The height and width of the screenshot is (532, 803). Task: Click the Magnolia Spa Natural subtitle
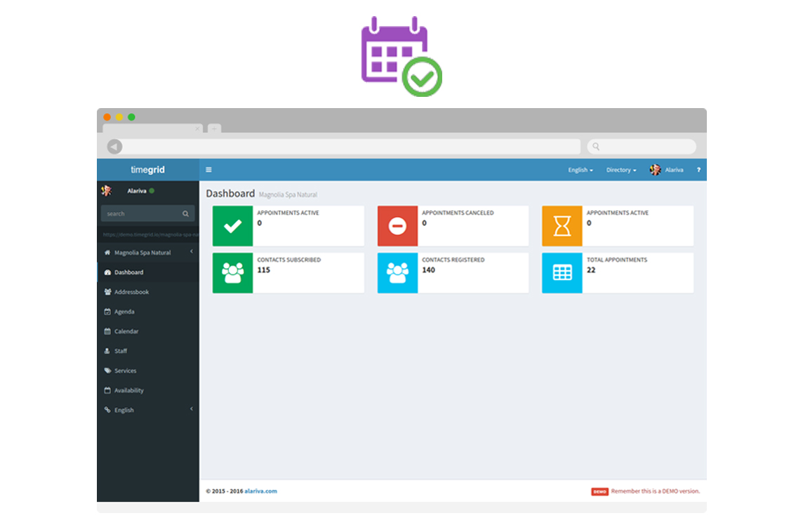click(x=288, y=194)
